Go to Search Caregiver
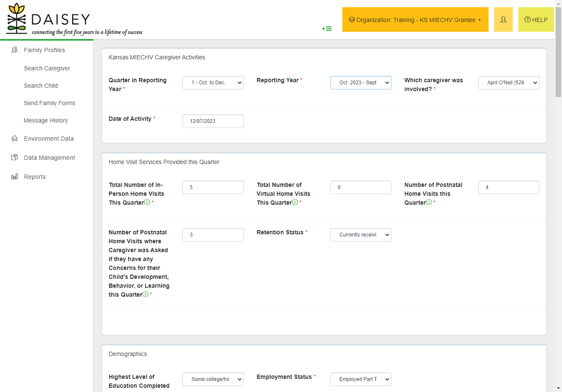 tap(47, 68)
